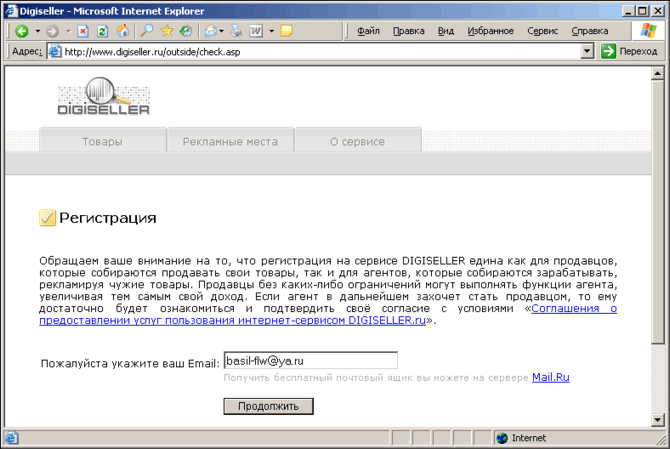Image resolution: width=670 pixels, height=449 pixels.
Task: Open the Favorites star icon
Action: 167,31
